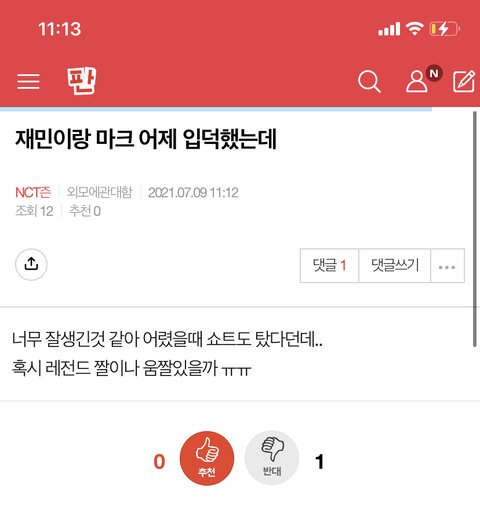The height and width of the screenshot is (528, 480).
Task: Tap the gray 반대 thumbs-down button
Action: coord(272,458)
